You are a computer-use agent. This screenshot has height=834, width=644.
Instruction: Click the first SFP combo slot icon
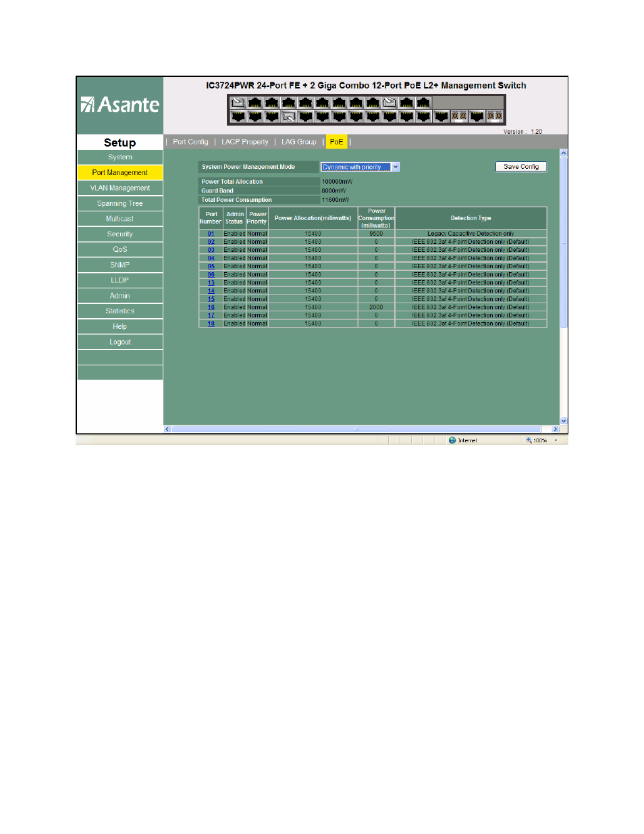(x=459, y=116)
